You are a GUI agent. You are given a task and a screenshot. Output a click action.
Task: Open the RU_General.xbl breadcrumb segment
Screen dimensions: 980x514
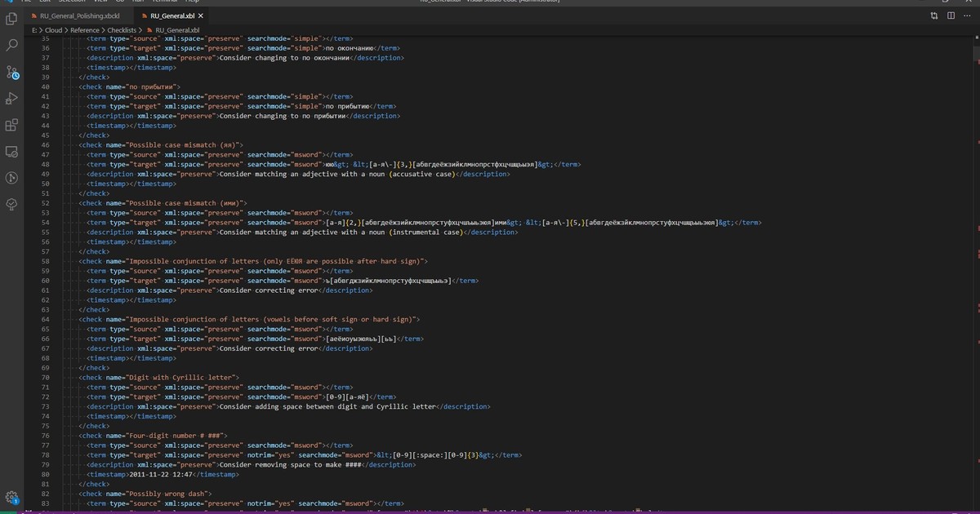pos(171,29)
